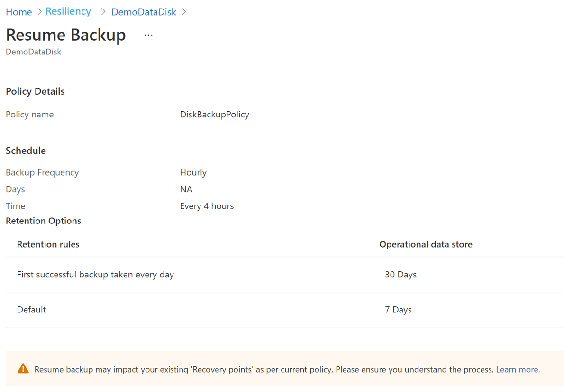The height and width of the screenshot is (392, 564).
Task: Navigate to Home via breadcrumb
Action: coord(18,11)
